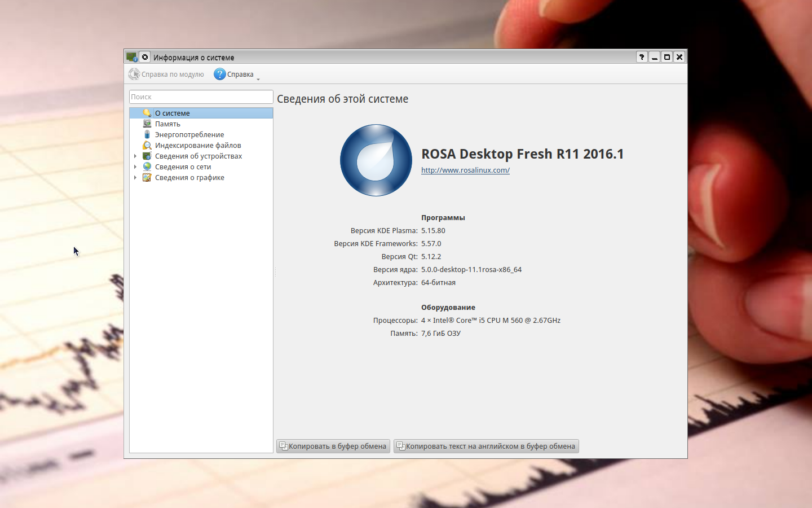Viewport: 812px width, 508px height.
Task: Click the ROSA logo image
Action: point(376,160)
